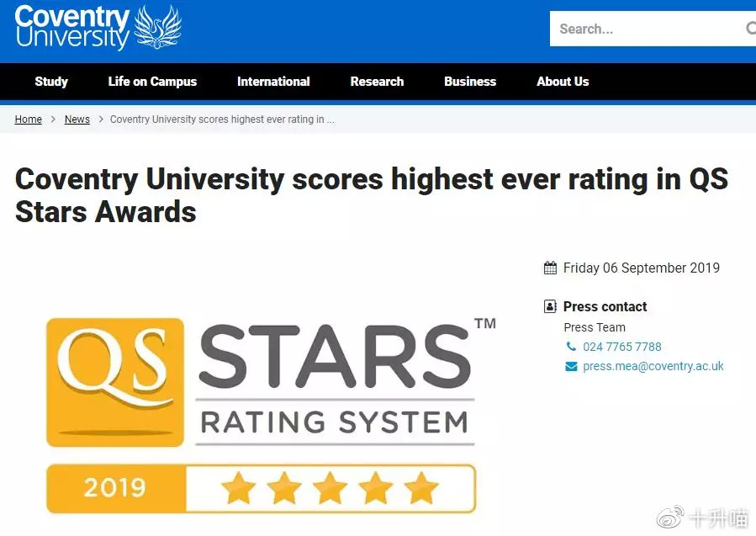Go to Home breadcrumb link

pos(29,119)
